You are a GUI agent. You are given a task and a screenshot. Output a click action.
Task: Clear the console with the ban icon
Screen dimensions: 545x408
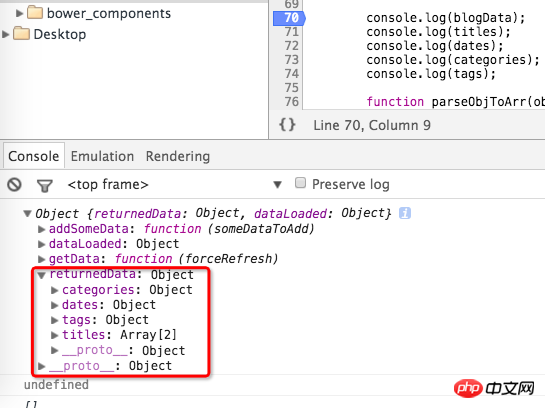tap(14, 185)
